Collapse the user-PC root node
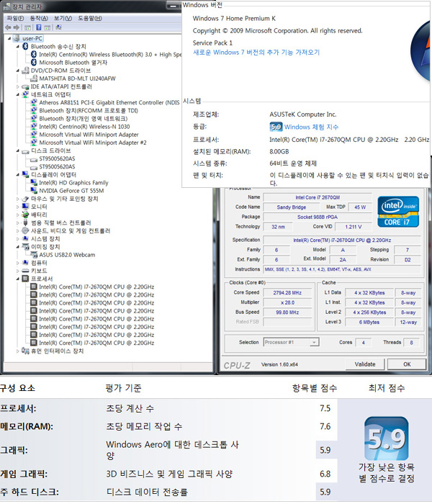Image resolution: width=432 pixels, height=504 pixels. tap(9, 39)
